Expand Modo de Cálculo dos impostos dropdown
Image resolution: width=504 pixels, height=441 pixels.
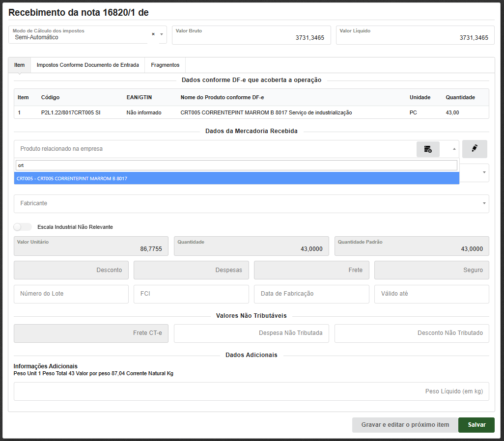162,34
